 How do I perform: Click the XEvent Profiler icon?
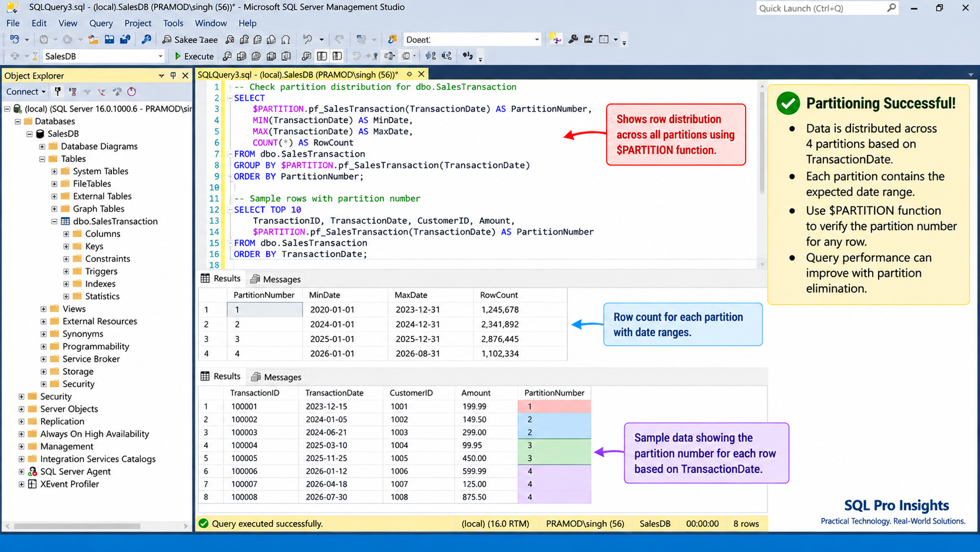(33, 484)
